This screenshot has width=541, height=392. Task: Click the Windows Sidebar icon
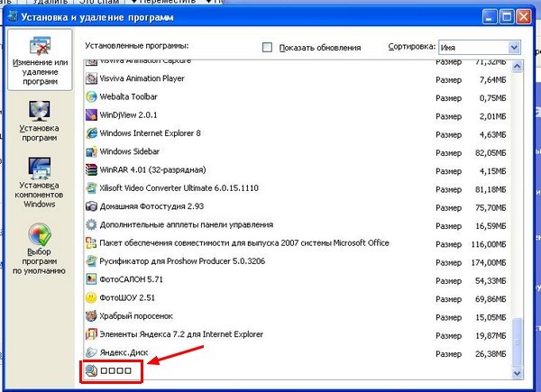coord(91,151)
